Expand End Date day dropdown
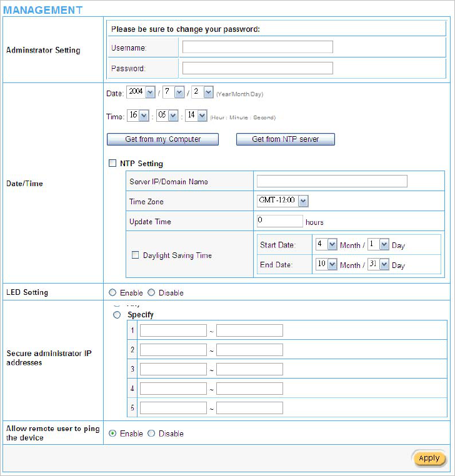Image resolution: width=455 pixels, height=476 pixels. click(384, 264)
